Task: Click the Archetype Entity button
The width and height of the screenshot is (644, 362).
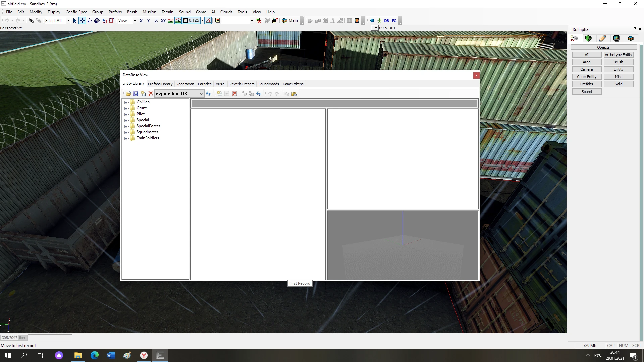Action: pos(618,55)
